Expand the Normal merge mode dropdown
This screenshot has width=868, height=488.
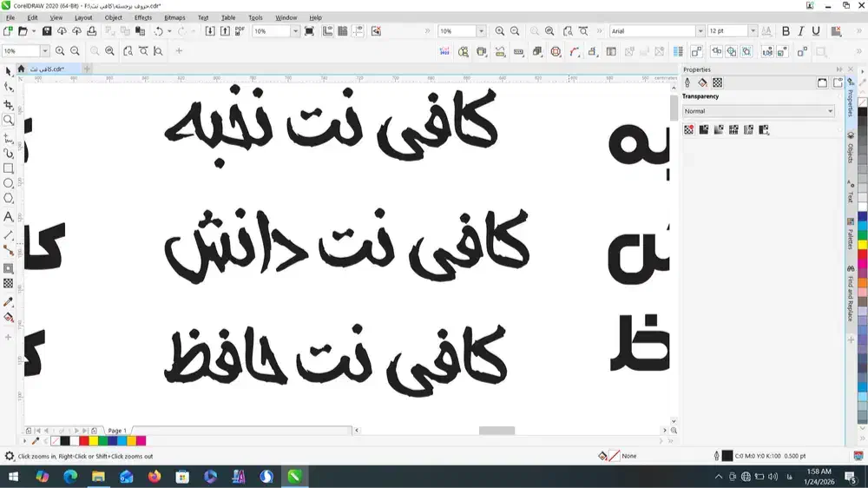point(830,111)
